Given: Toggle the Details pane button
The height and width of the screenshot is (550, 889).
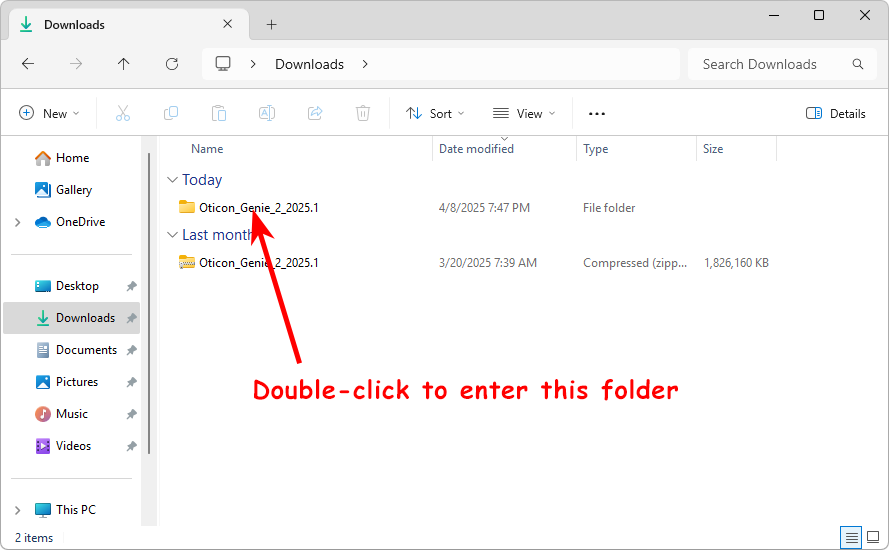Looking at the screenshot, I should (x=836, y=114).
